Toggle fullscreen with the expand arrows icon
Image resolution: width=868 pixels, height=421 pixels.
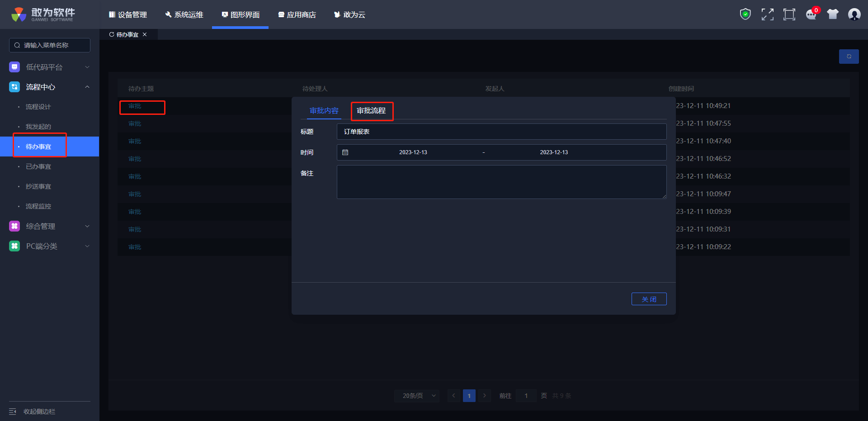click(x=767, y=14)
